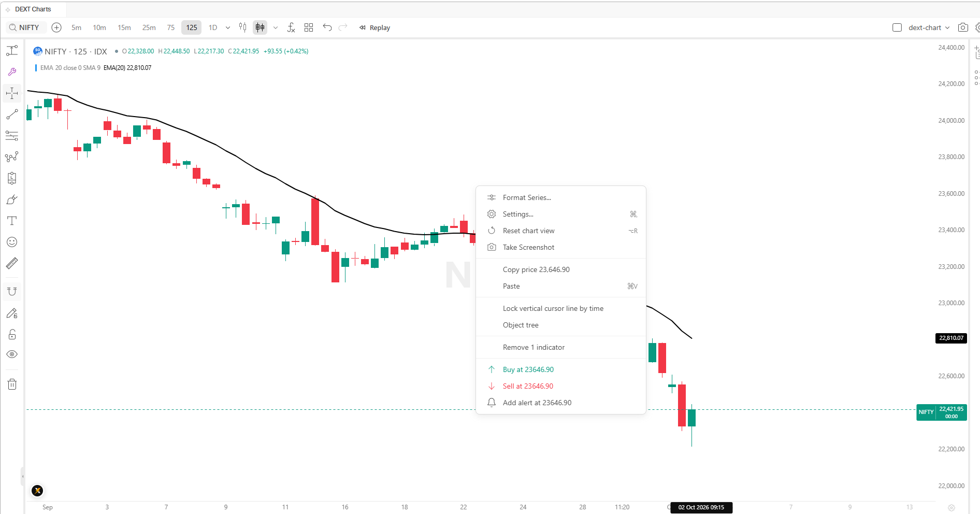This screenshot has height=514, width=980.
Task: Select Remove 1 indicator
Action: tap(561, 347)
